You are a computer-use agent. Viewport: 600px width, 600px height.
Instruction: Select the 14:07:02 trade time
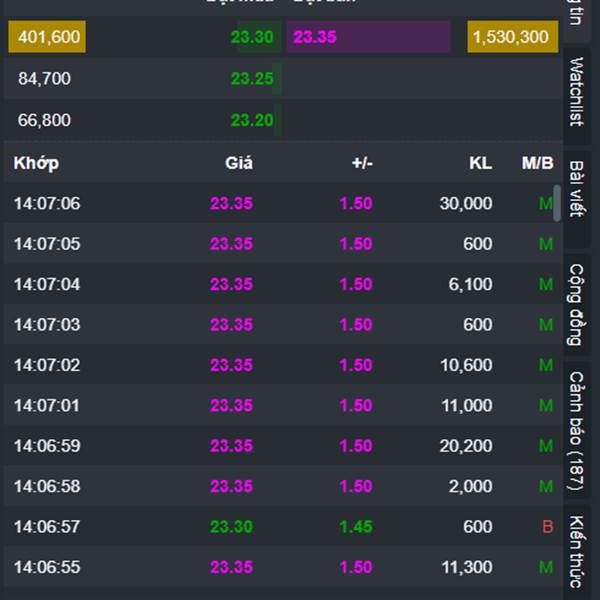[47, 365]
